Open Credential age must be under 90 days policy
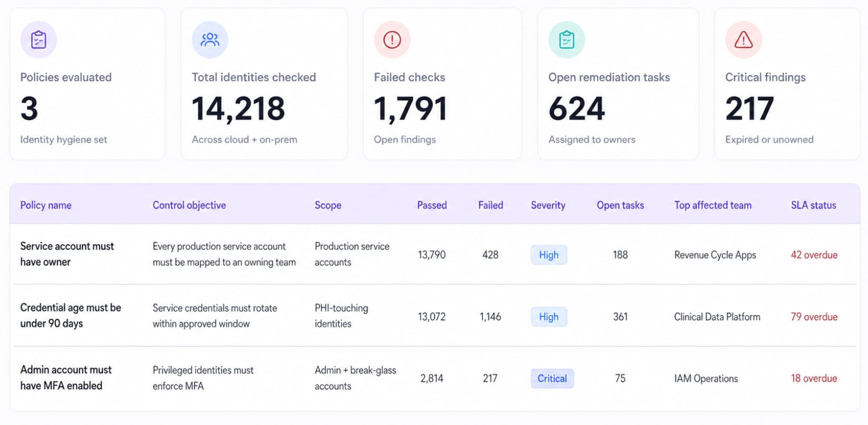Image resolution: width=868 pixels, height=425 pixels. (x=71, y=315)
